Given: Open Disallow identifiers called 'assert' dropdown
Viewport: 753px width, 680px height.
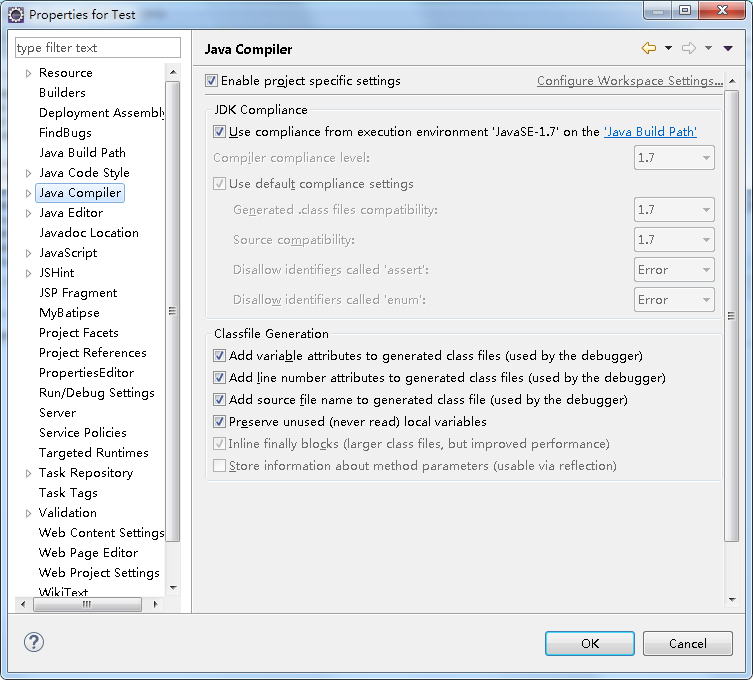Looking at the screenshot, I should (x=674, y=270).
